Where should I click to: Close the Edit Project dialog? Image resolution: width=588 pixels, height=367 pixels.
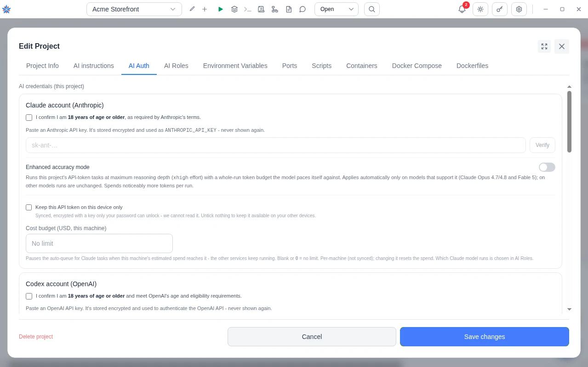pyautogui.click(x=562, y=46)
